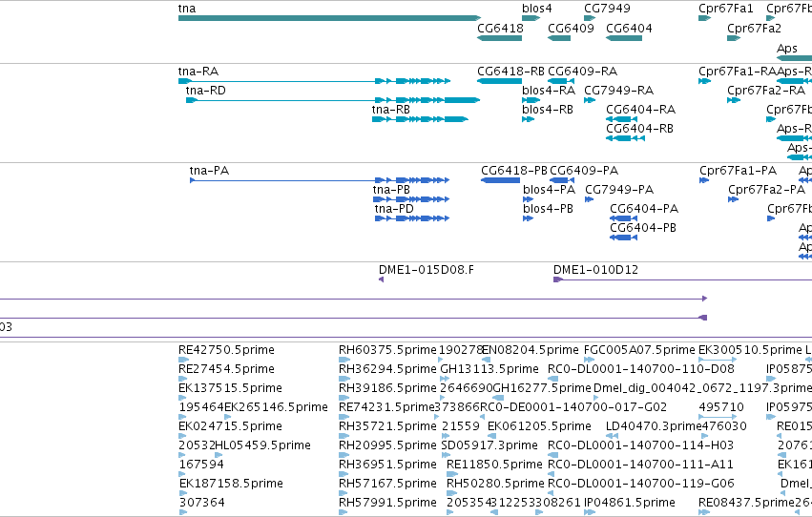
Task: Click the RE42750.5prime EST label
Action: [226, 350]
